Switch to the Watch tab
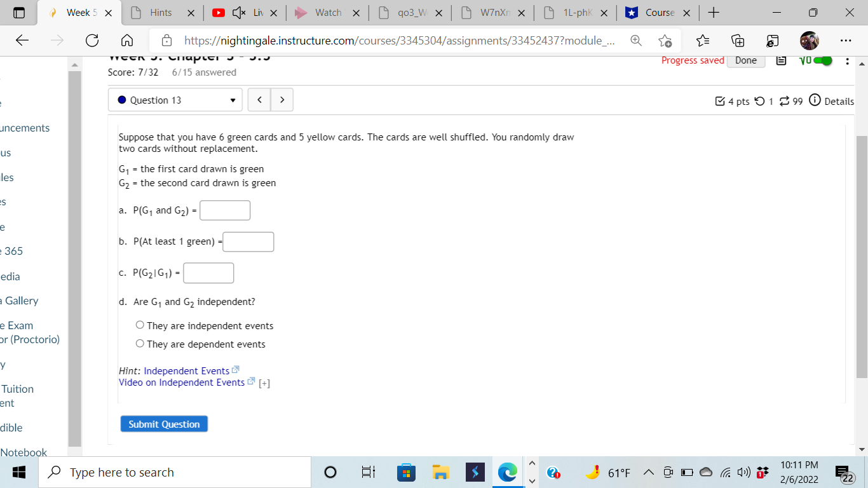Image resolution: width=868 pixels, height=488 pixels. coord(328,13)
